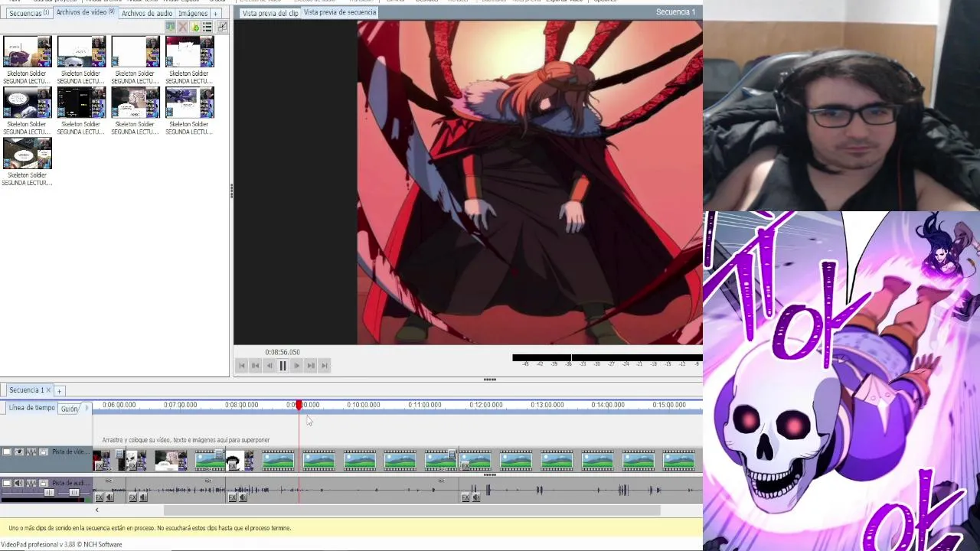The width and height of the screenshot is (980, 551).
Task: Open FX on the first video clip
Action: click(99, 466)
